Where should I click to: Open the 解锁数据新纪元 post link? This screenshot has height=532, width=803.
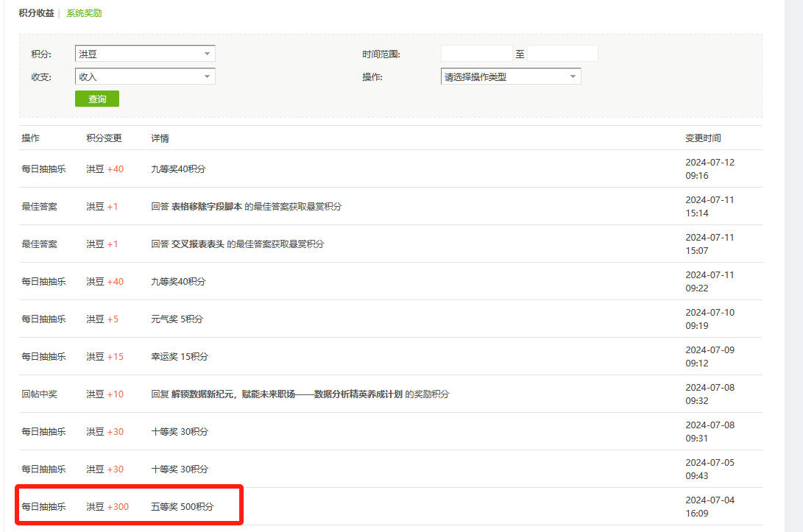tap(287, 394)
